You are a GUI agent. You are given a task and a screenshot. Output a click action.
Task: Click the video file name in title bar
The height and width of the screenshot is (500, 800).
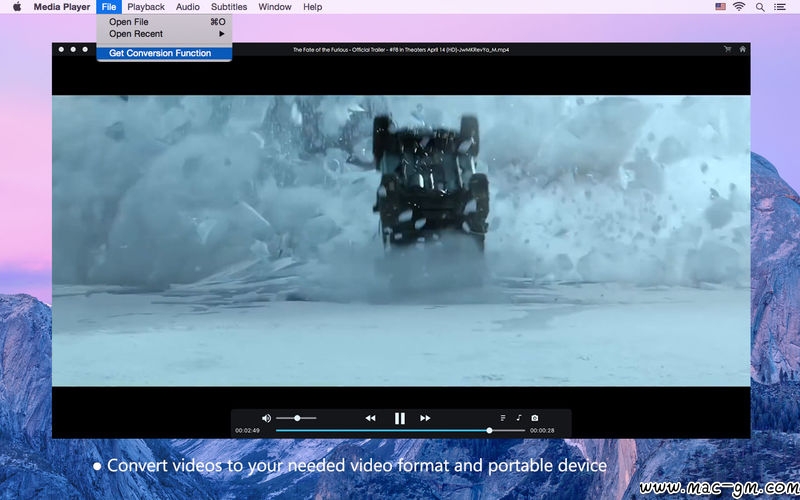coord(401,49)
